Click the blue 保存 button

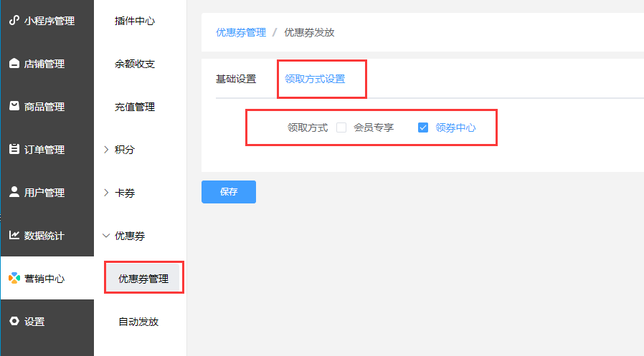tap(229, 192)
